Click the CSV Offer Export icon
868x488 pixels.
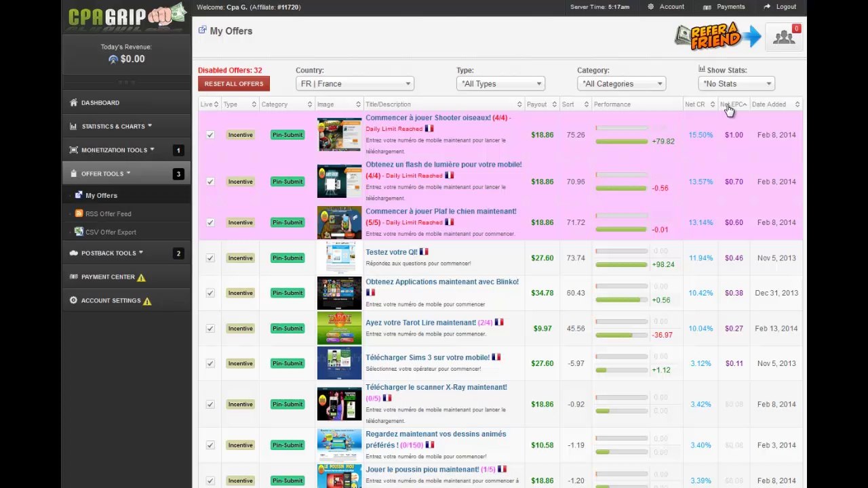(79, 232)
